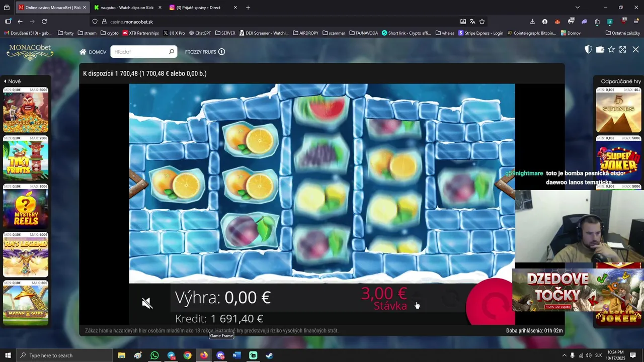Open tracking protection shield in address bar
Viewport: 644px width, 362px height.
pyautogui.click(x=95, y=22)
